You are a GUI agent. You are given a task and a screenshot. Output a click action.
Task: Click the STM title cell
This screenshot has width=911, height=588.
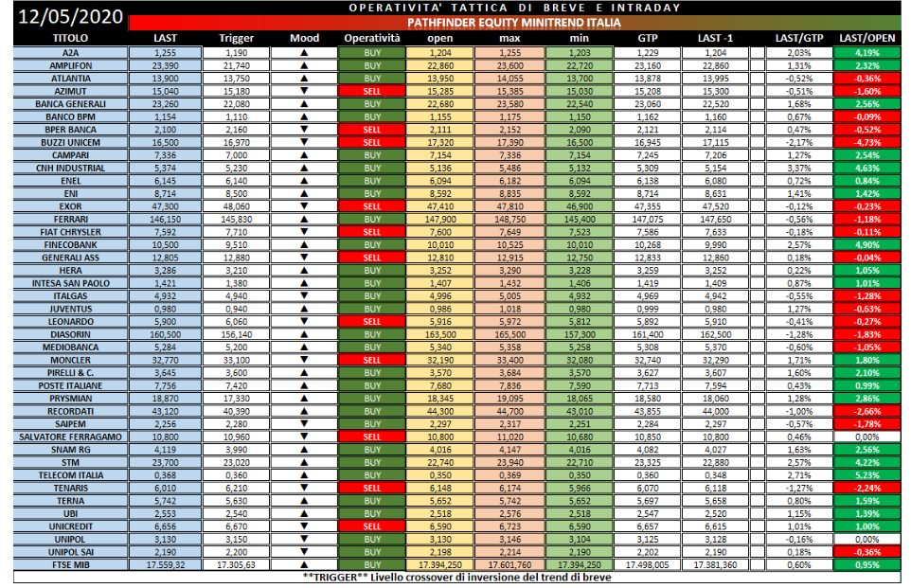pos(70,462)
